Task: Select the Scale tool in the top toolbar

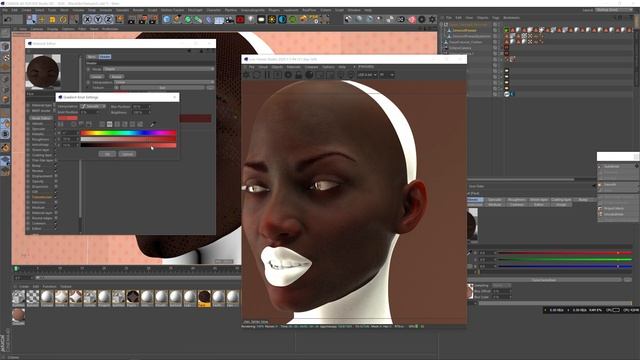Action: 52,19
